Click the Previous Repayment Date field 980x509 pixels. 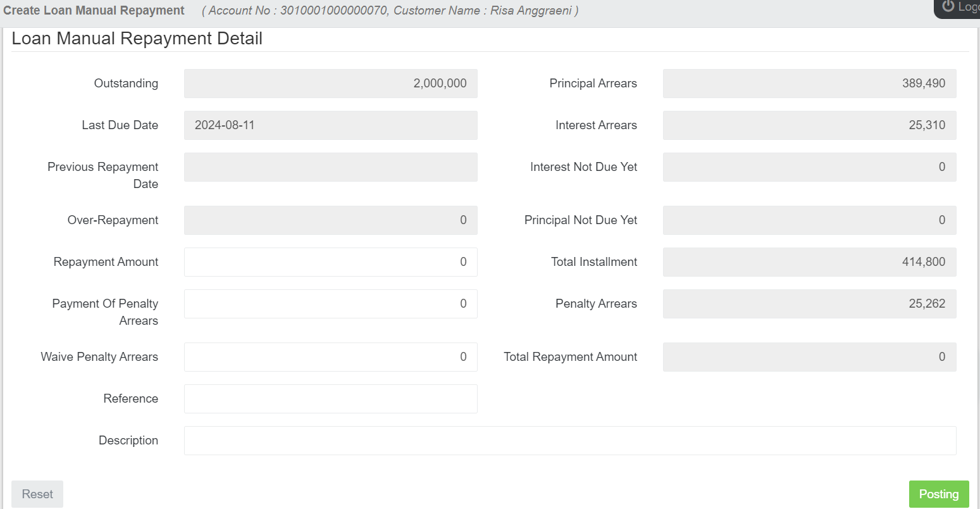[330, 167]
